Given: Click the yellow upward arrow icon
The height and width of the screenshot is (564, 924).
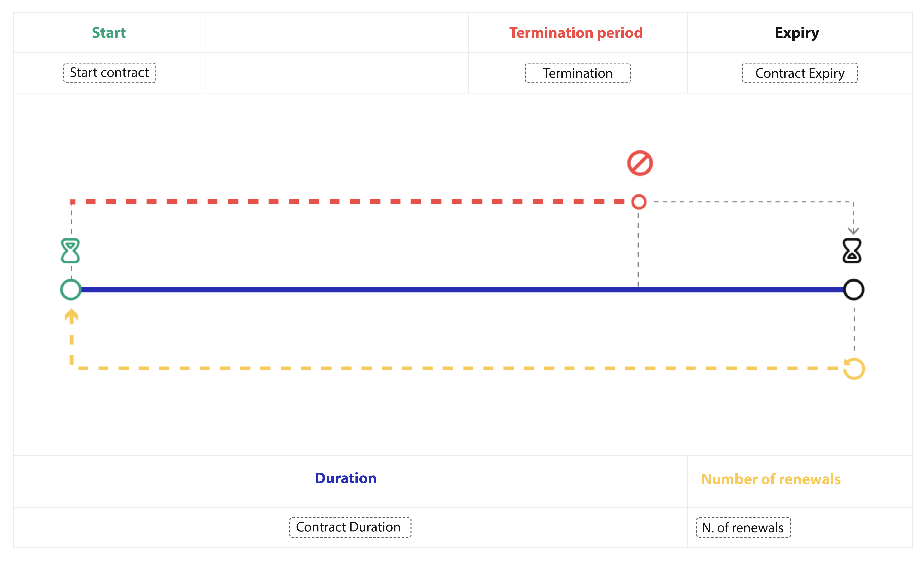Looking at the screenshot, I should 71,316.
